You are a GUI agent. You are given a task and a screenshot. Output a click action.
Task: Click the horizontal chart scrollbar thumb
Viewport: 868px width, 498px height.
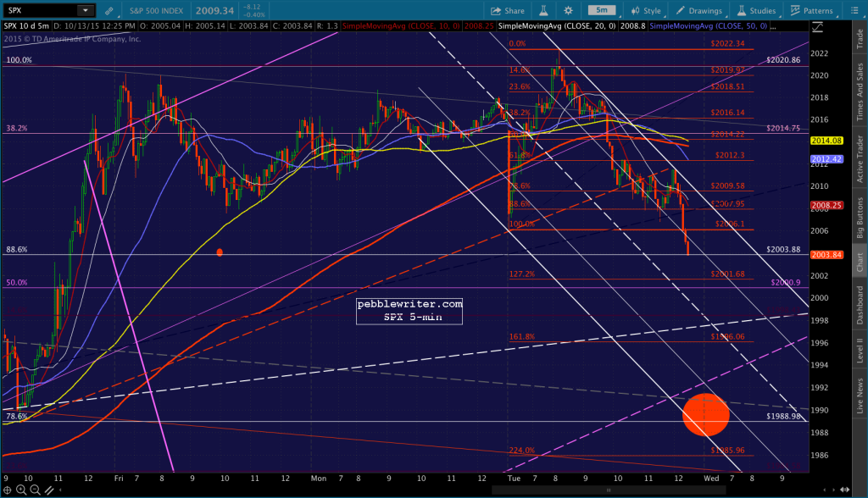click(x=609, y=490)
